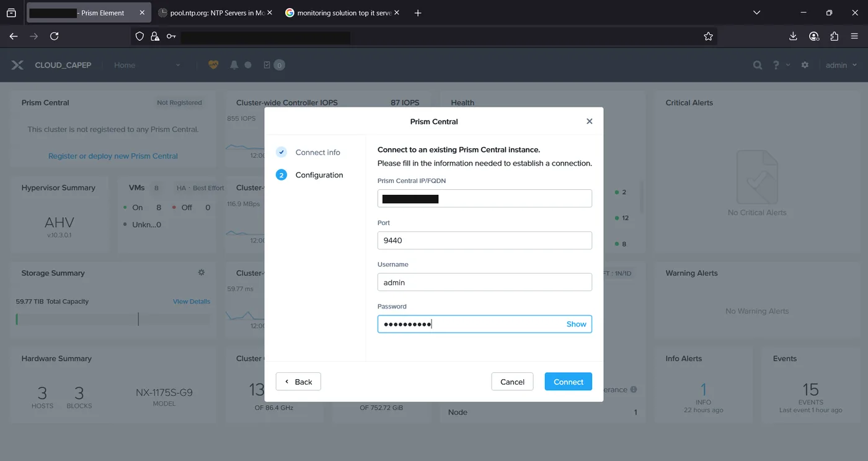Click the site security shield icon
Screen dimensions: 868x461
point(139,36)
